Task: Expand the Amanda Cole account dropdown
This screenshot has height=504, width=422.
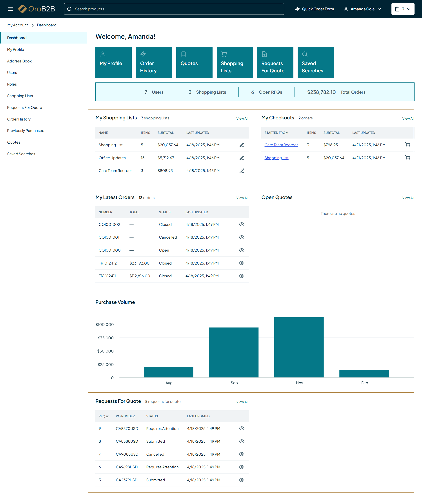Action: pyautogui.click(x=362, y=9)
